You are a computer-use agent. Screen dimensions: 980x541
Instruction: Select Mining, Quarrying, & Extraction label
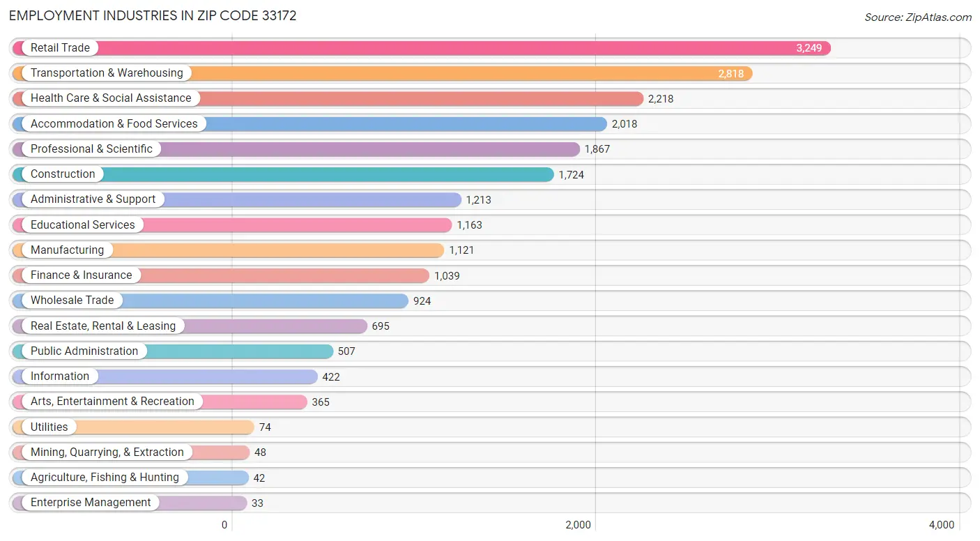pyautogui.click(x=107, y=452)
